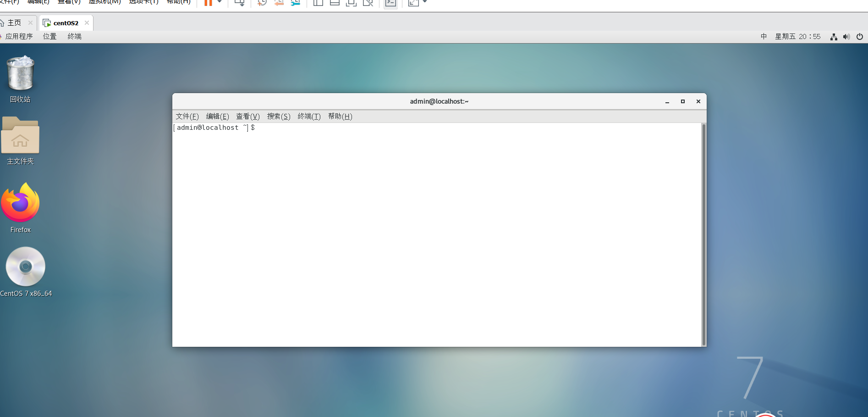The width and height of the screenshot is (868, 417).
Task: Open VMware 虚拟机(M) menu
Action: pos(104,2)
